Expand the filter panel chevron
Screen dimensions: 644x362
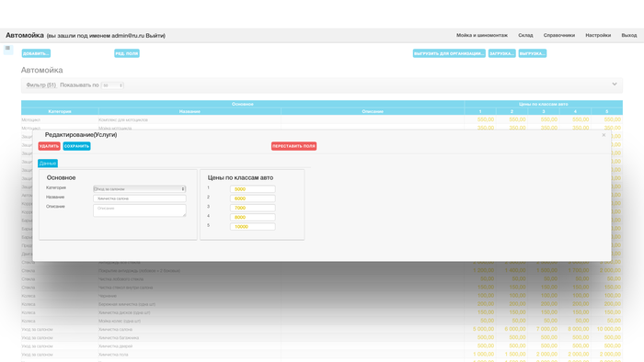pos(615,84)
